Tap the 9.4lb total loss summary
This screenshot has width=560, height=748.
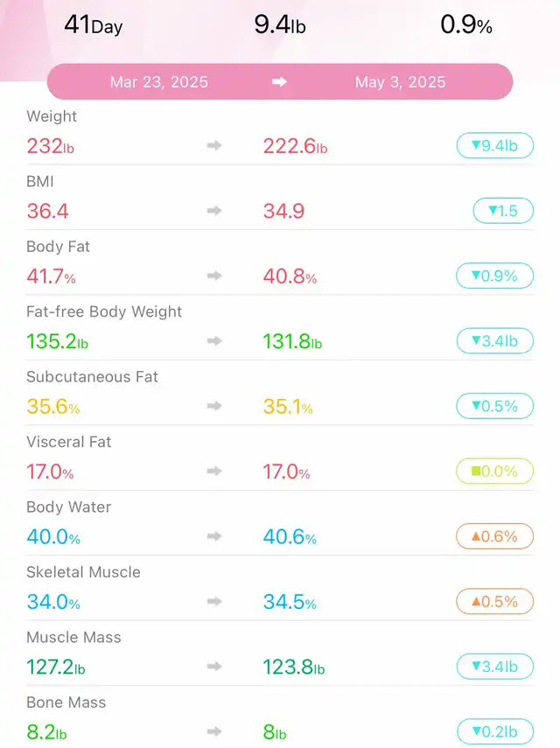(279, 24)
